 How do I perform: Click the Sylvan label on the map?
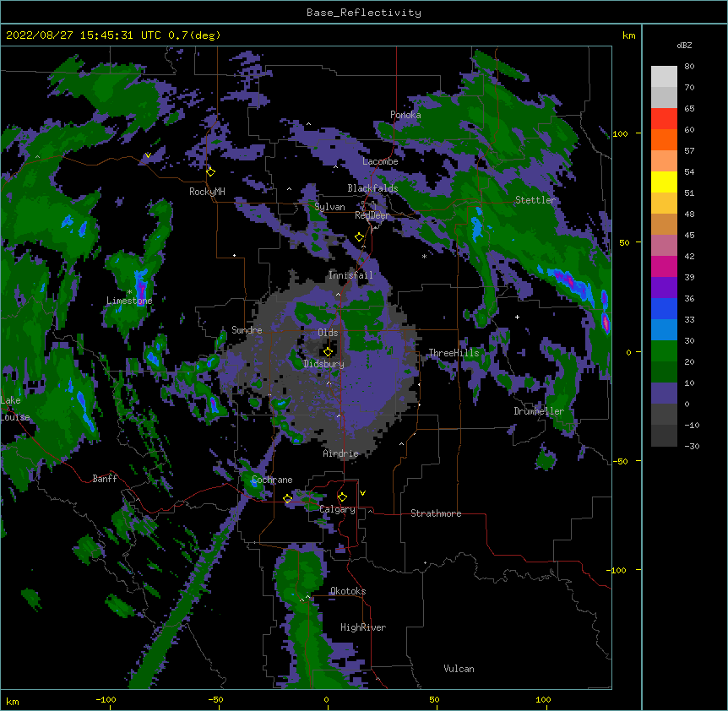[x=329, y=207]
